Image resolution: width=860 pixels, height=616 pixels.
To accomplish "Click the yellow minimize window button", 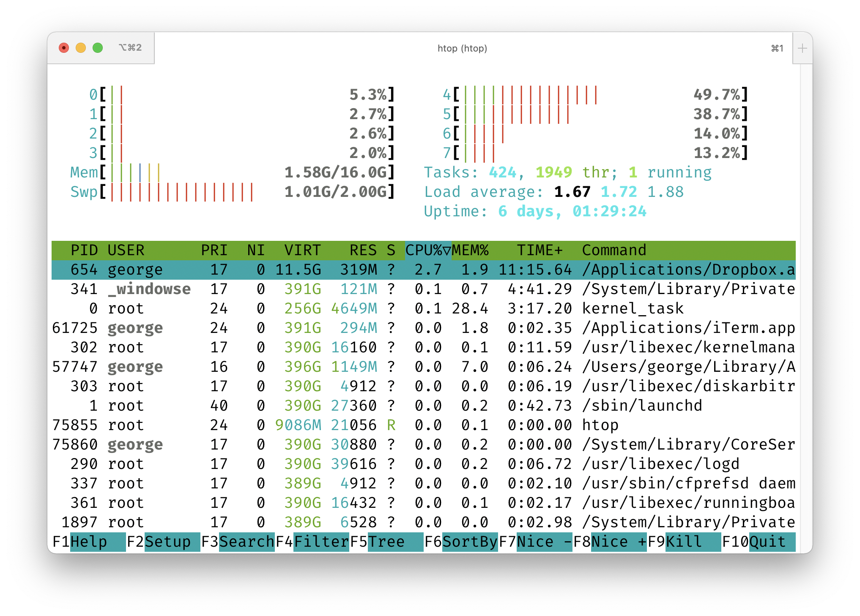I will pyautogui.click(x=81, y=48).
